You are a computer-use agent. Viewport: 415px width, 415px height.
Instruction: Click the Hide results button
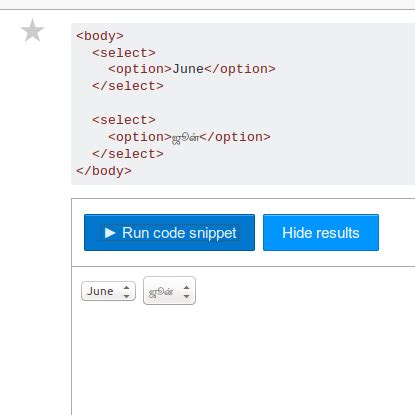pos(321,232)
